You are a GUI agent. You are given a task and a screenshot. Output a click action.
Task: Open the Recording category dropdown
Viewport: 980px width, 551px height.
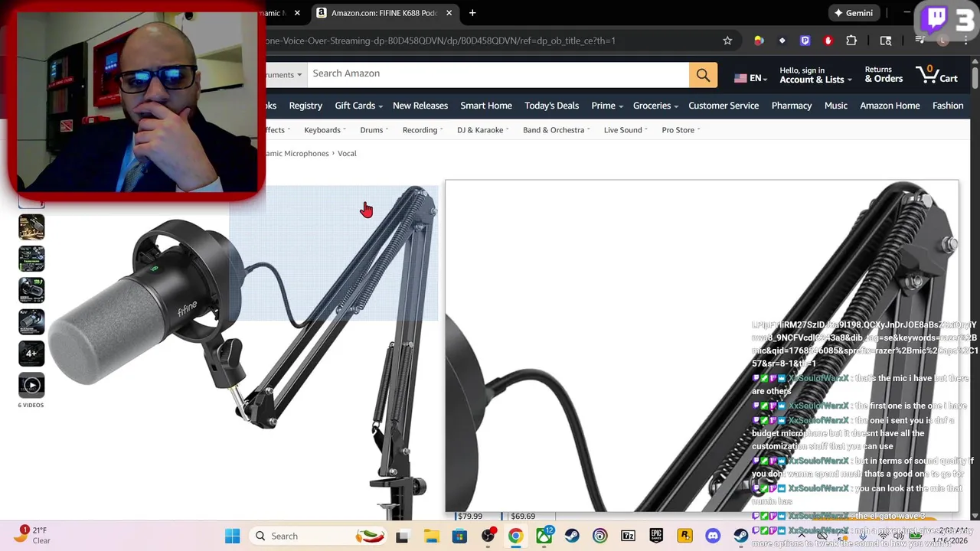click(x=423, y=130)
